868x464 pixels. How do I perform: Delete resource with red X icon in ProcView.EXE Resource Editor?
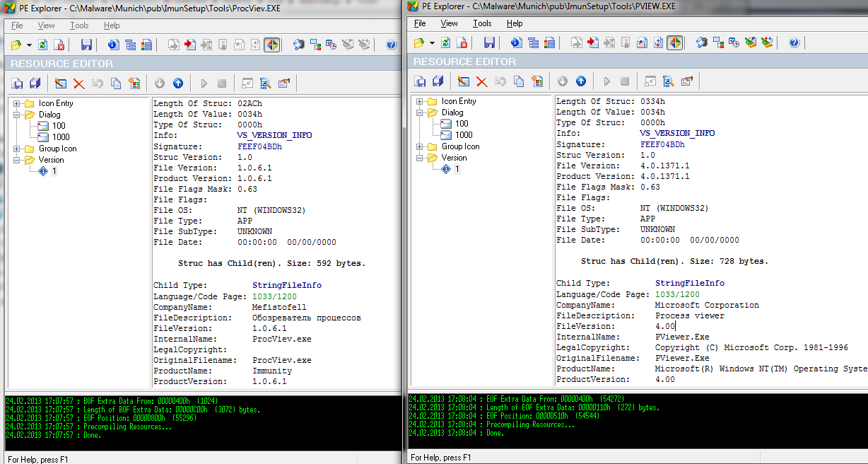pyautogui.click(x=78, y=83)
